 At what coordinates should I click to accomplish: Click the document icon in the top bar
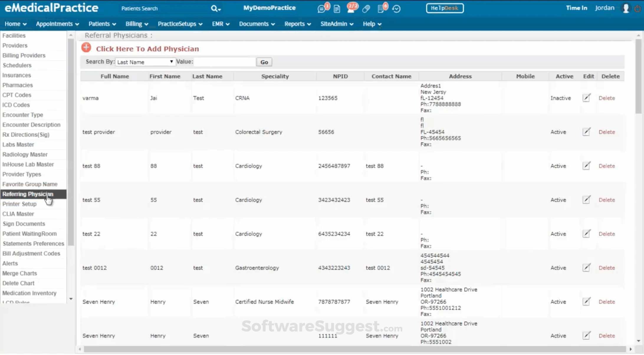[x=337, y=9]
